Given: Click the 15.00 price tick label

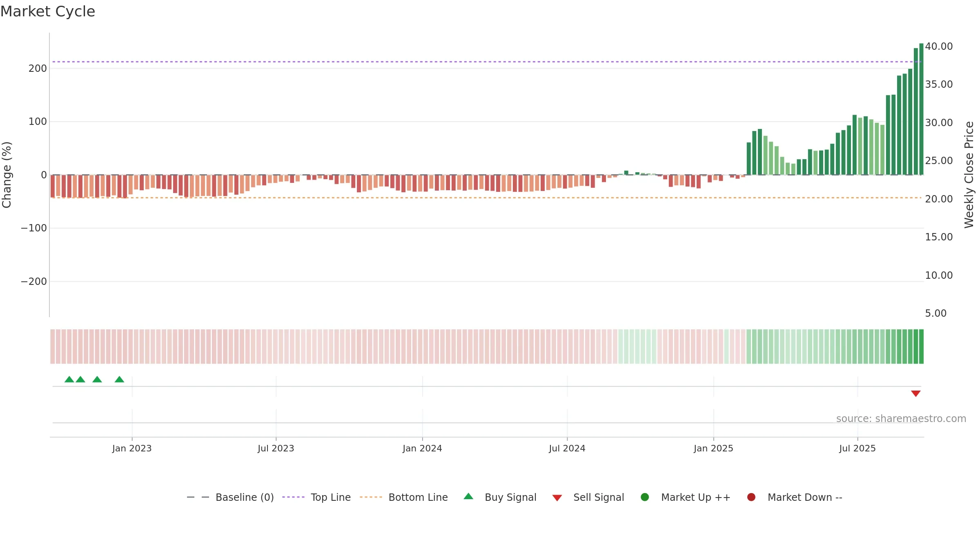Looking at the screenshot, I should point(939,237).
